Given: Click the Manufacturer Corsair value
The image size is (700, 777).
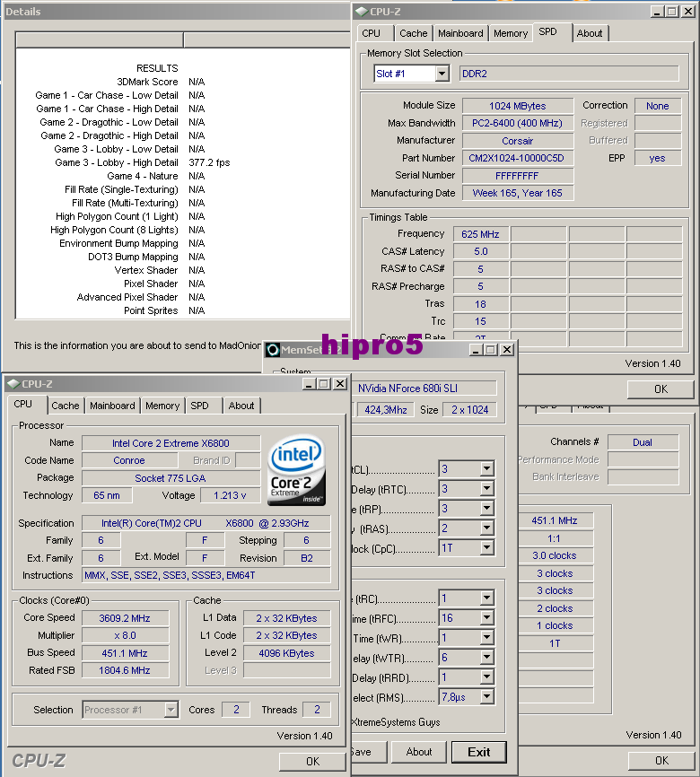Looking at the screenshot, I should point(517,141).
